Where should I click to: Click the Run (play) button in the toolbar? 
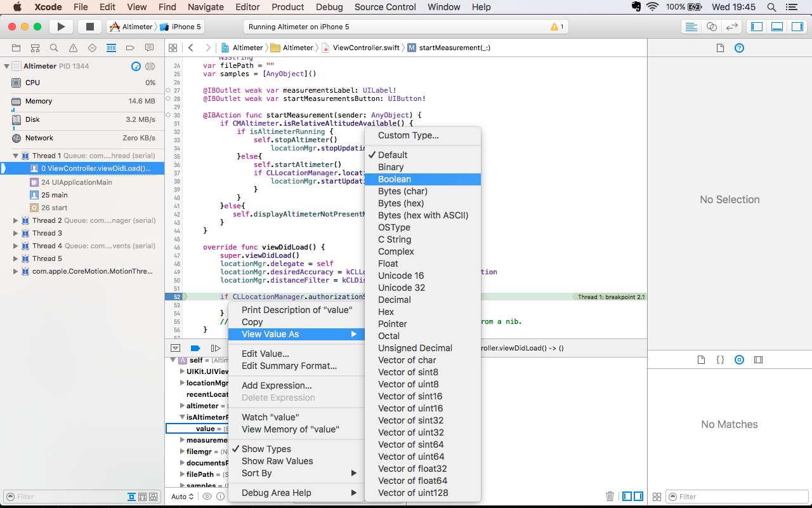[61, 27]
